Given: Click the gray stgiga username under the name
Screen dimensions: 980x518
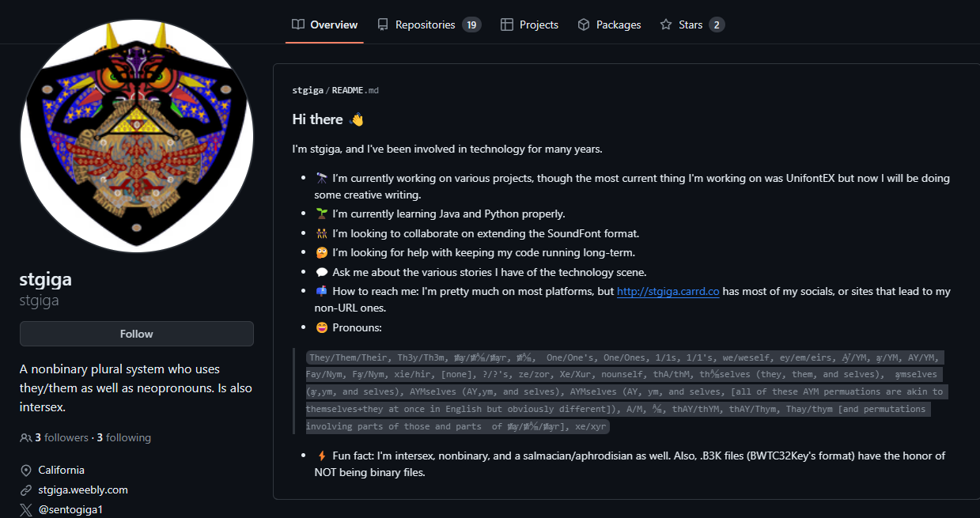Looking at the screenshot, I should click(40, 301).
